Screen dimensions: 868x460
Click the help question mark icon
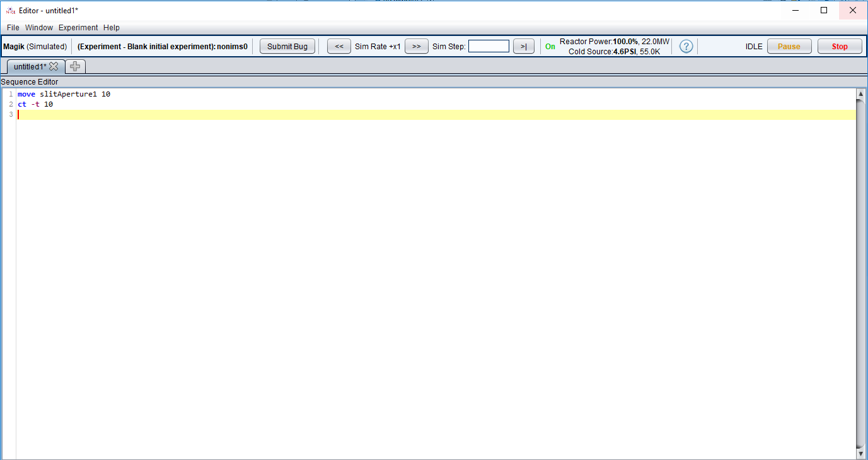tap(686, 47)
